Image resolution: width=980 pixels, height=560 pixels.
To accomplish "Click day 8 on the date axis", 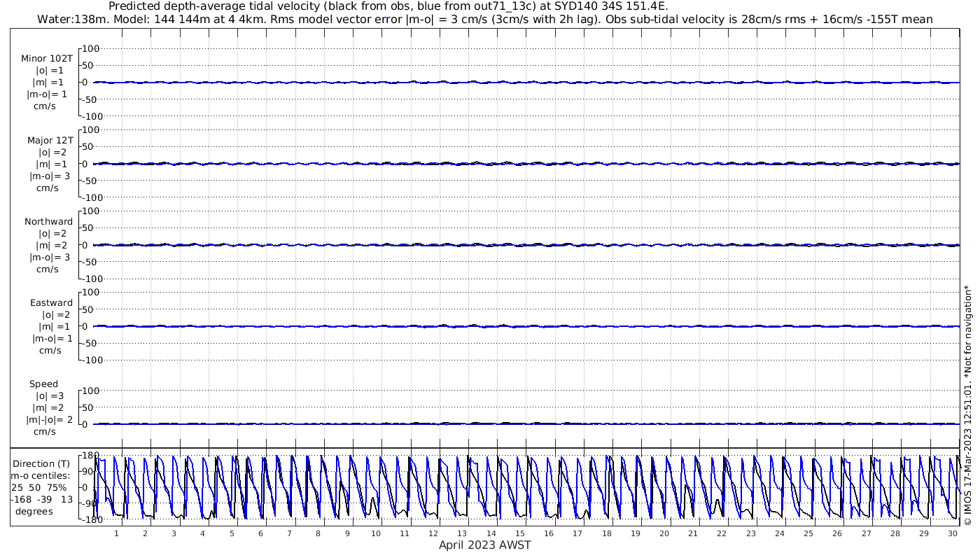I will (318, 533).
